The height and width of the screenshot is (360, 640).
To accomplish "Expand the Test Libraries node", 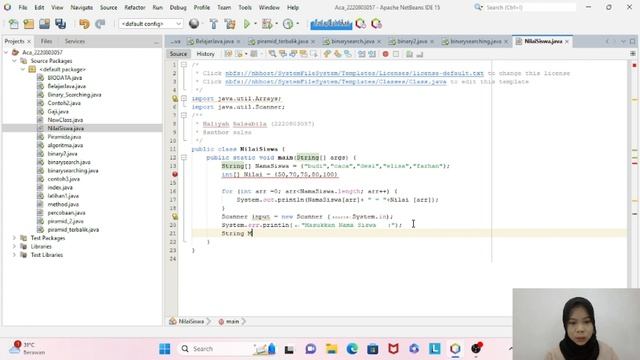I will [x=14, y=255].
